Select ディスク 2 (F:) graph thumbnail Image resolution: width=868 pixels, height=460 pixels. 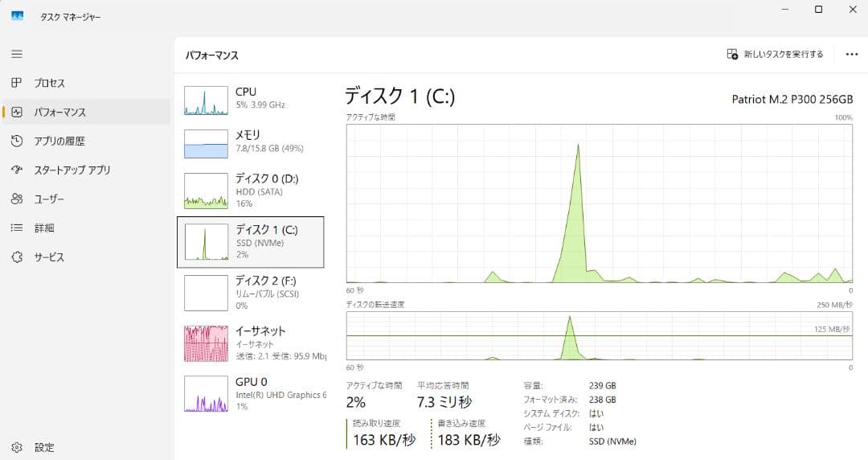tap(206, 293)
